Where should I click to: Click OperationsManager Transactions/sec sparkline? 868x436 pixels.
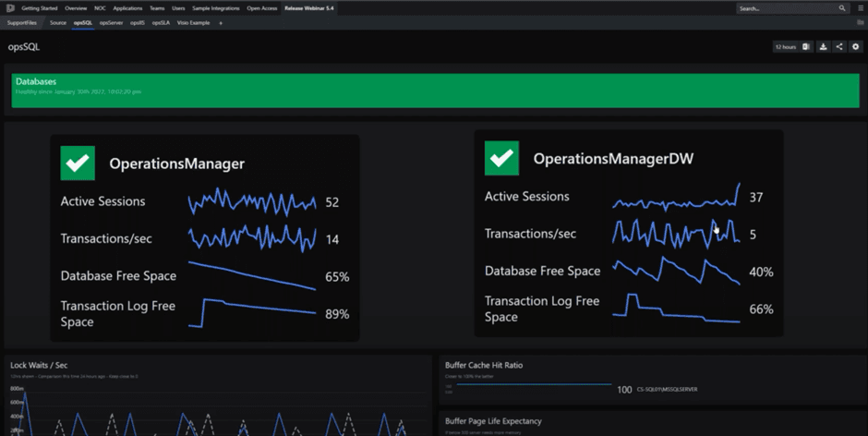pos(252,238)
